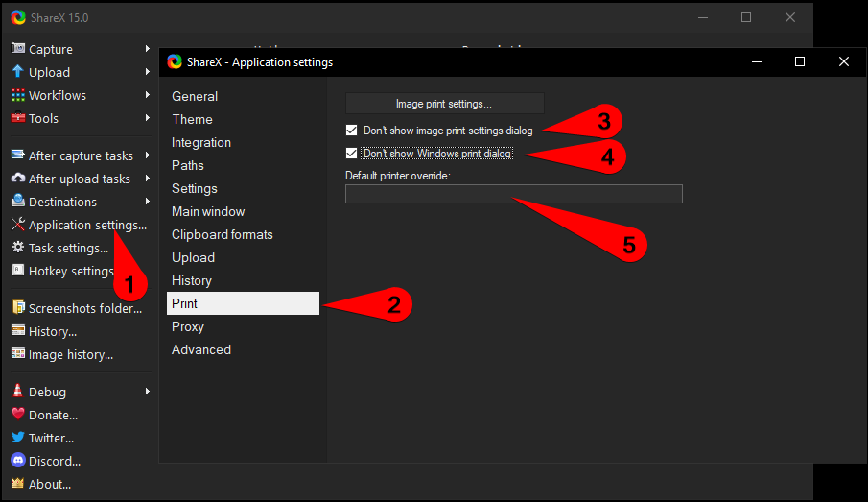
Task: Expand the Tools submenu arrow
Action: point(148,117)
